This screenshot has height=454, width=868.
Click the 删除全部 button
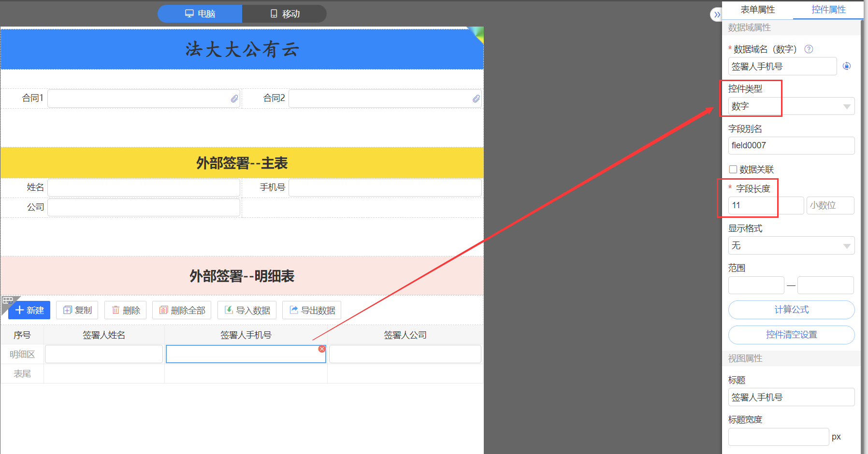(x=182, y=310)
